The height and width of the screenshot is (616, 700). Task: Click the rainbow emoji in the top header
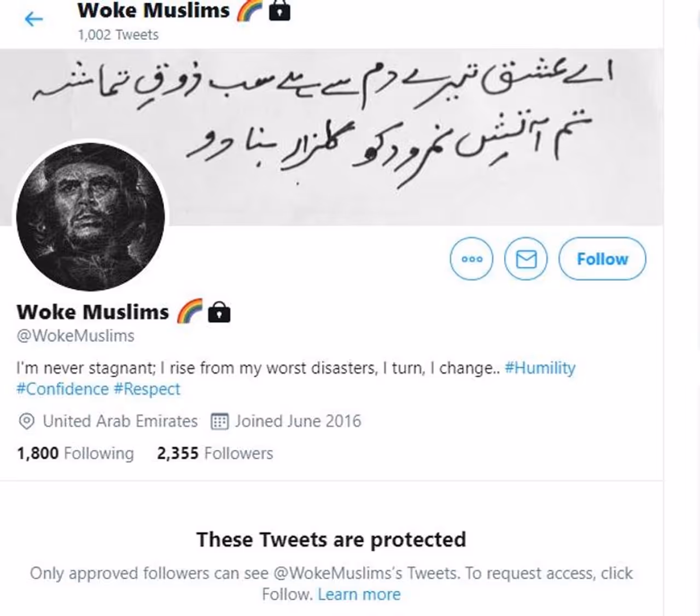249,10
